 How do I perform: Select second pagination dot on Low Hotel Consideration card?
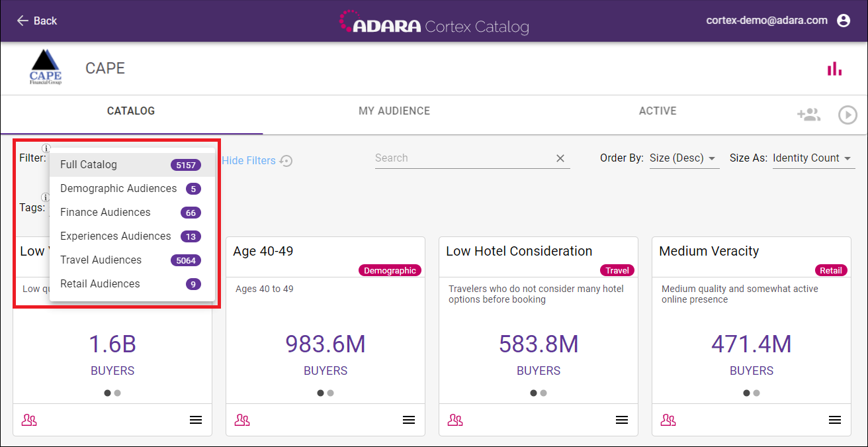543,393
